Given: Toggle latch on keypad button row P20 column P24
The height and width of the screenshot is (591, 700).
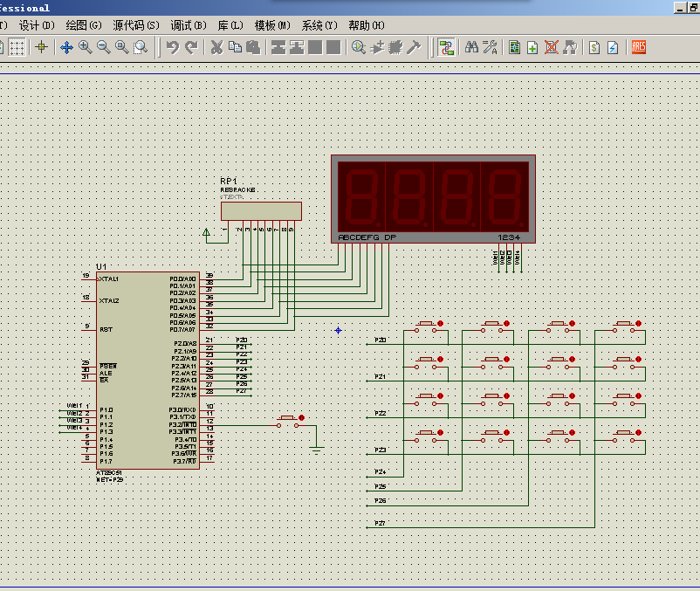Looking at the screenshot, I should pyautogui.click(x=440, y=323).
